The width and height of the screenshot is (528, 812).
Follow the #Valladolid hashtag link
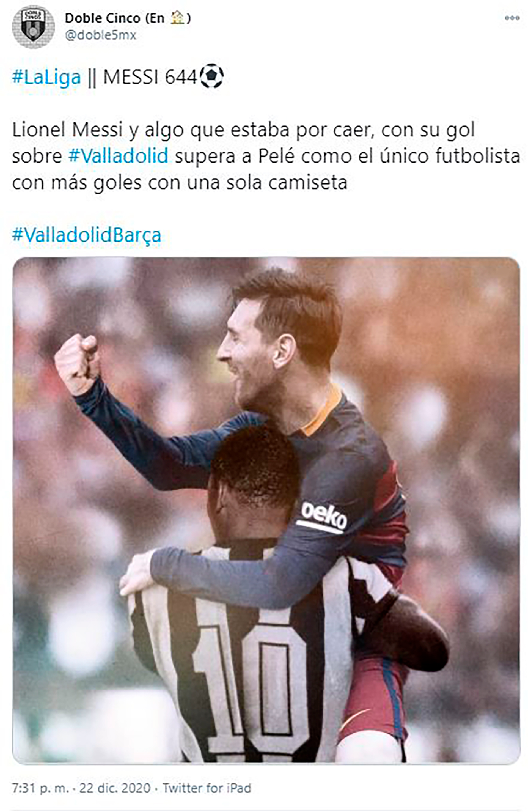(x=118, y=156)
